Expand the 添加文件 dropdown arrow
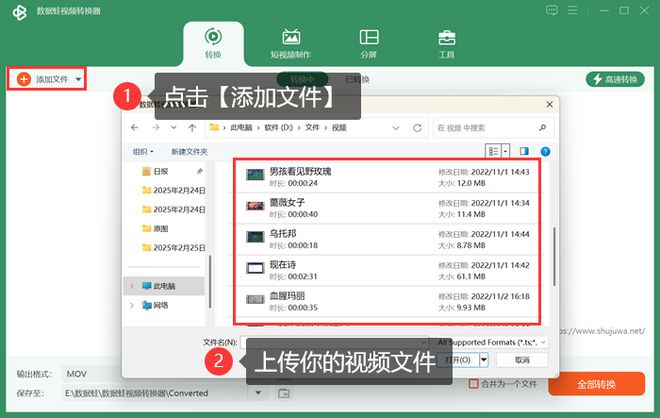The width and height of the screenshot is (660, 418). pos(78,79)
